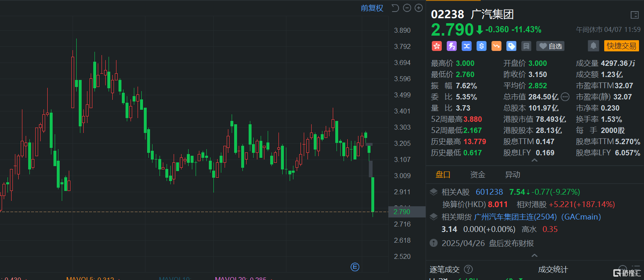Click the highlighted 2.790 current price axis tag
Screen dimensions: 644x280
click(407, 212)
